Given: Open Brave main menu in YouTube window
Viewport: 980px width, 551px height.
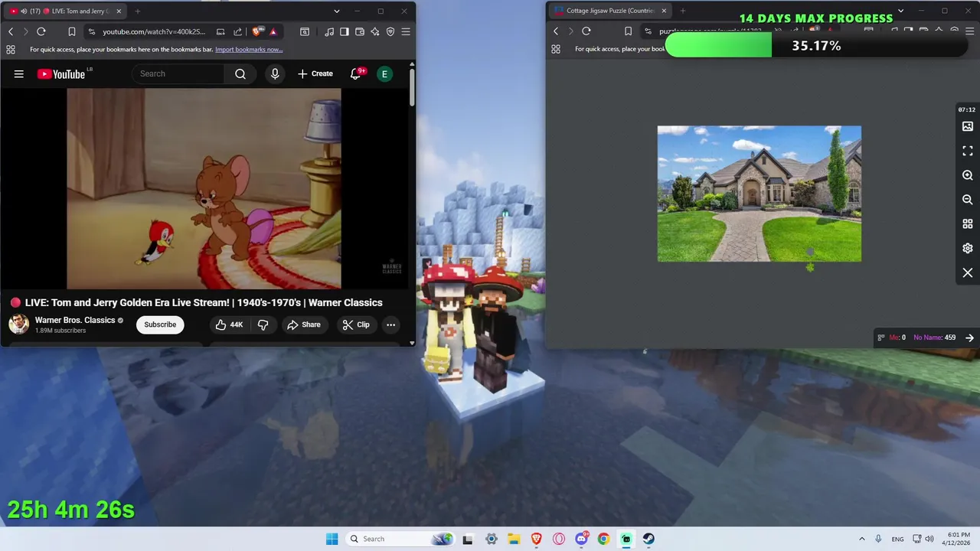Looking at the screenshot, I should tap(406, 31).
